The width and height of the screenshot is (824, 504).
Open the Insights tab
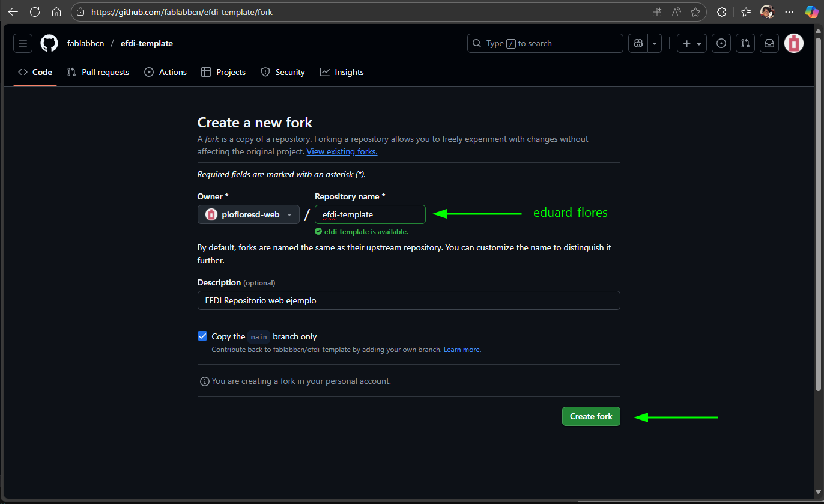click(x=342, y=72)
